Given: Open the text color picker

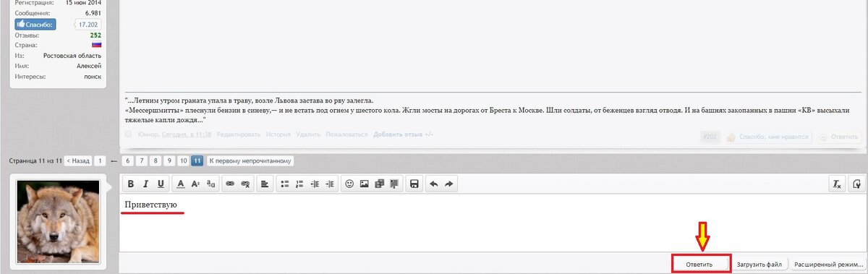Looking at the screenshot, I should 181,184.
